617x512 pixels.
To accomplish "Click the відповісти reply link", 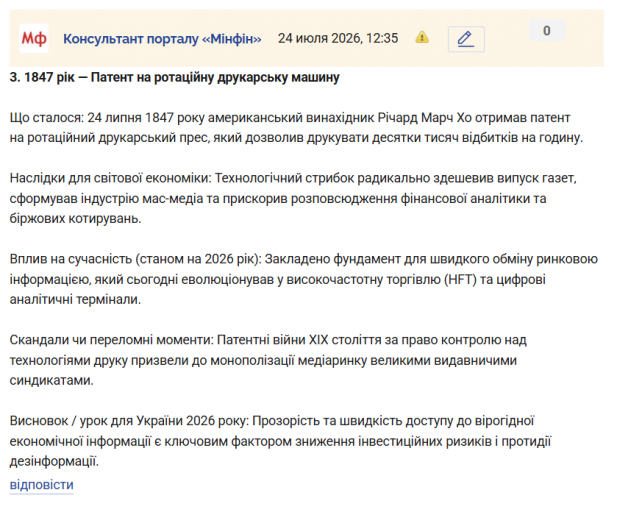I will (x=42, y=484).
